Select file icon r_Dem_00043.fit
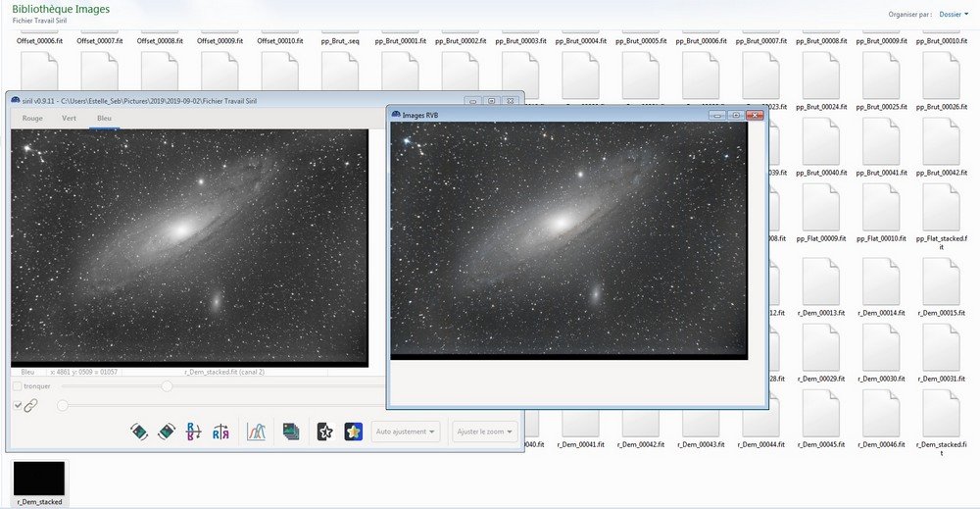The height and width of the screenshot is (509, 980). (701, 424)
